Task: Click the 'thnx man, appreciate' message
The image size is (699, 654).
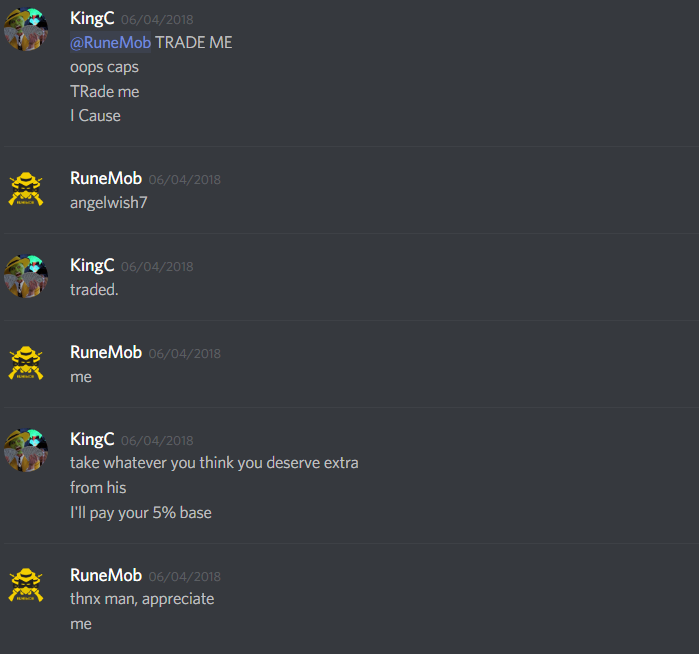Action: click(x=142, y=599)
